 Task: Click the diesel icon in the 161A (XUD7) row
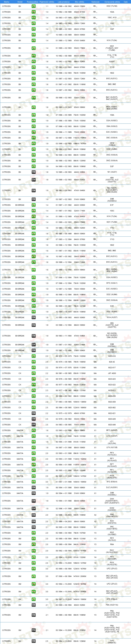coord(34,317)
